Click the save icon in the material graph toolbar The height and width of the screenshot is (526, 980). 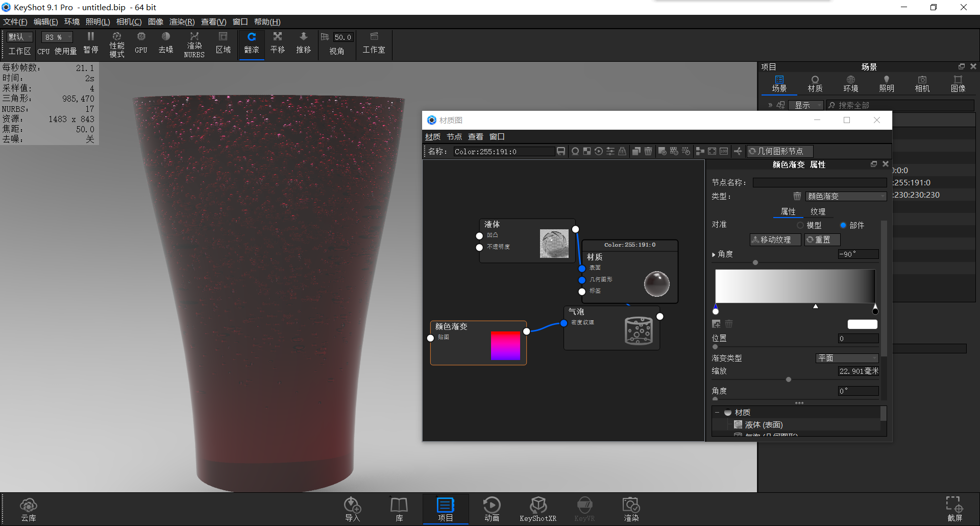coord(561,151)
